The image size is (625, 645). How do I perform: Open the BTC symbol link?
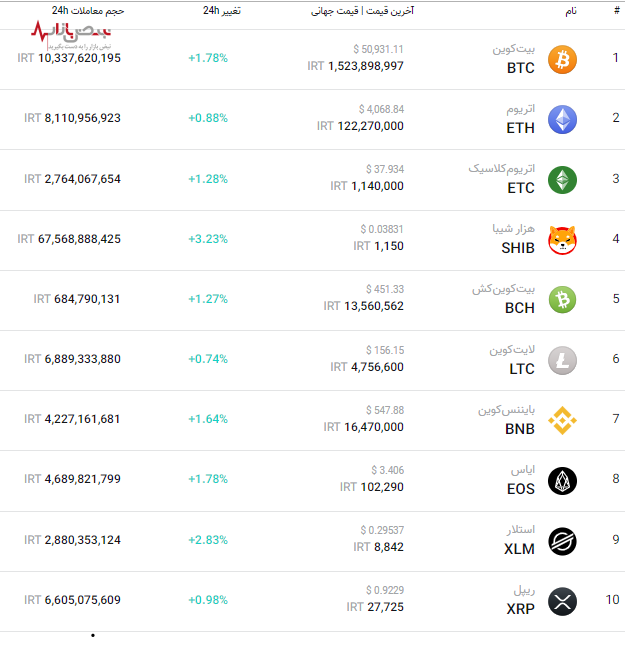521,68
